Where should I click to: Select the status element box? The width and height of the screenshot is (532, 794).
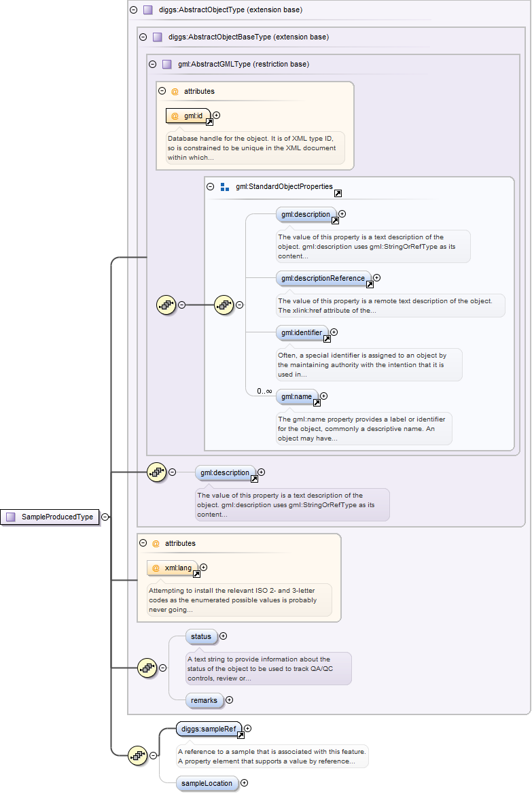[201, 637]
